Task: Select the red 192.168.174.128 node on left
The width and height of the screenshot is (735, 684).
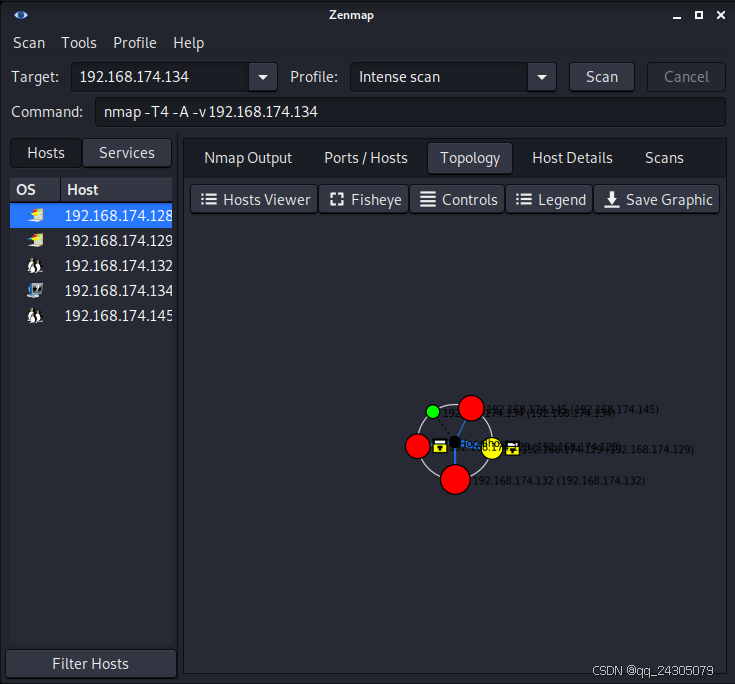Action: pyautogui.click(x=418, y=446)
